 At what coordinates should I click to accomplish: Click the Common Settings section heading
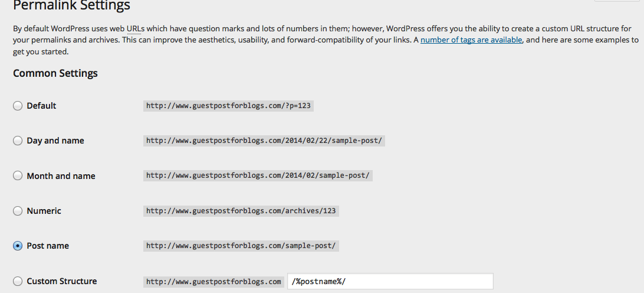[55, 73]
